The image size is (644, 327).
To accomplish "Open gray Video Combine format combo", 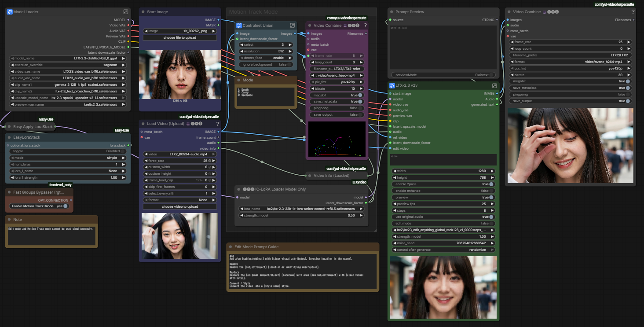I will 571,62.
